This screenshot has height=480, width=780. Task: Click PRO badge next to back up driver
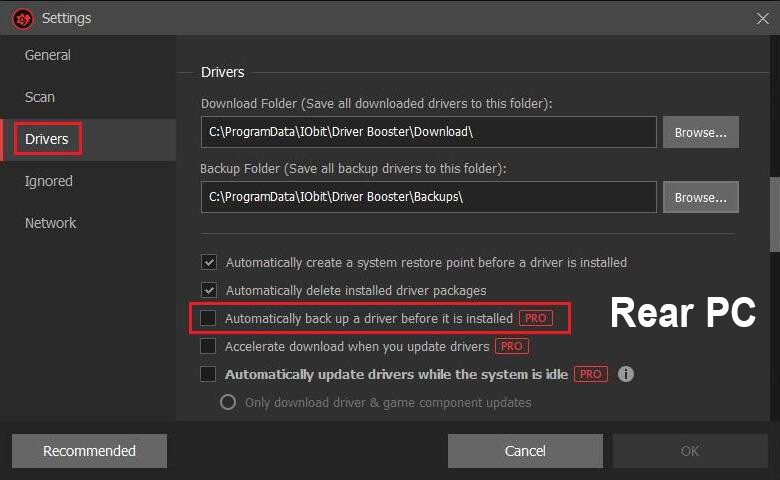(x=536, y=318)
